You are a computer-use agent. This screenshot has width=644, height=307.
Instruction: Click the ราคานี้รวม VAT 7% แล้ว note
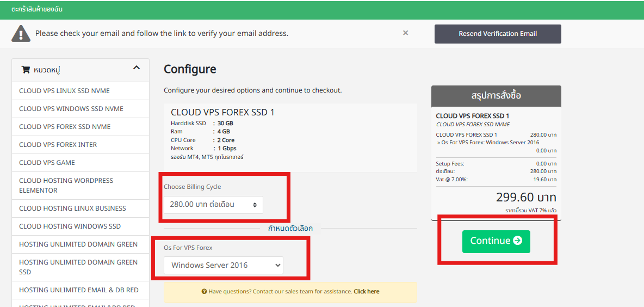(531, 211)
